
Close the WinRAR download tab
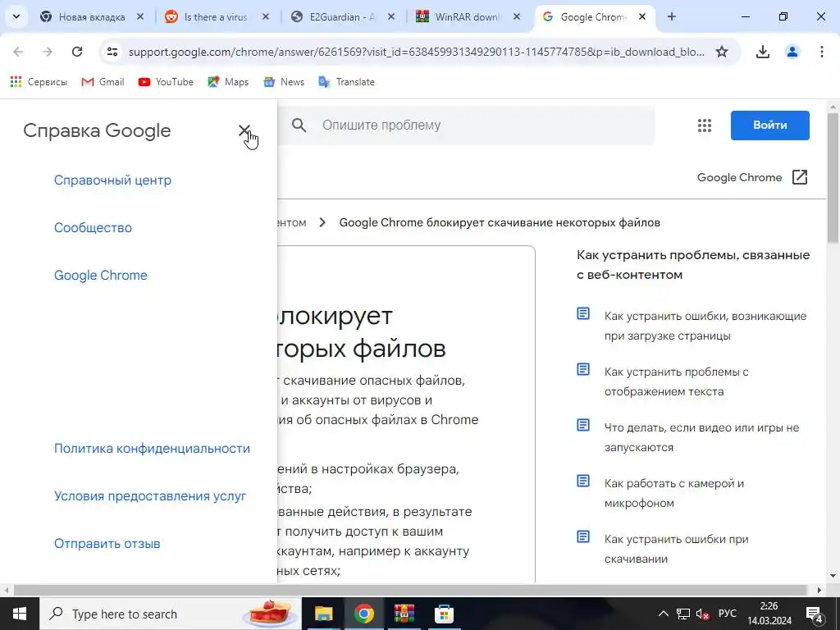click(517, 17)
